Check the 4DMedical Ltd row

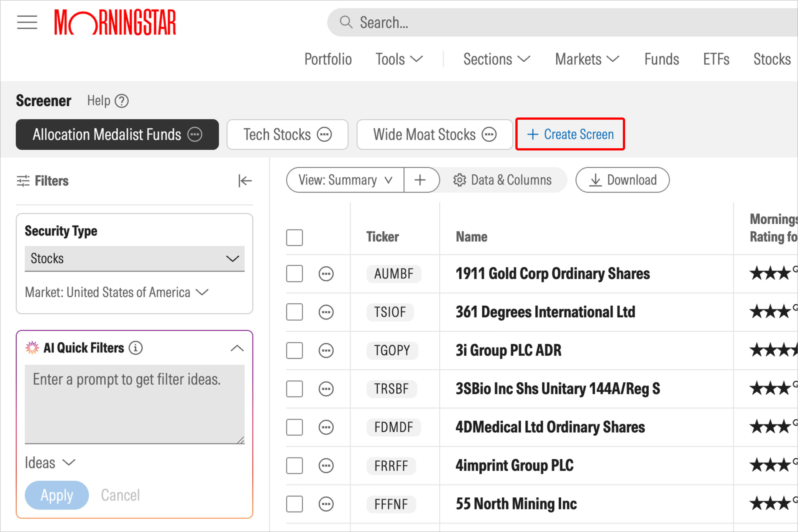click(295, 427)
